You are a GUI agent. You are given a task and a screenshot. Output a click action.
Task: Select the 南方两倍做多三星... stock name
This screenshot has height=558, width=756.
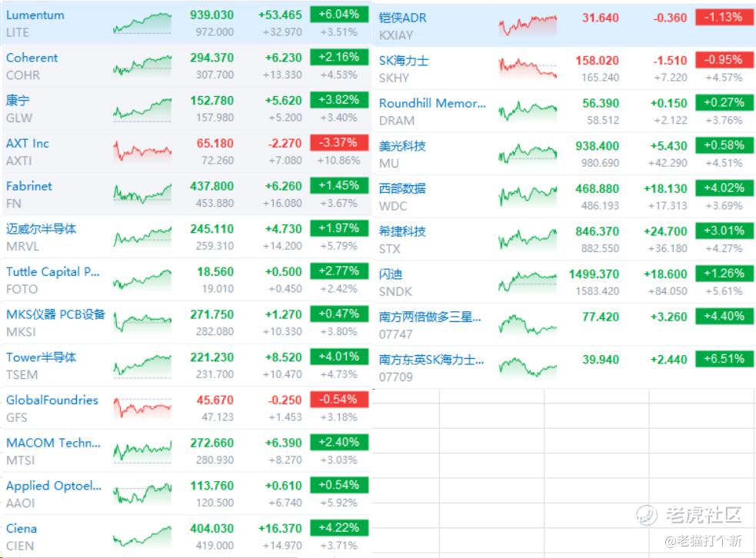click(430, 317)
